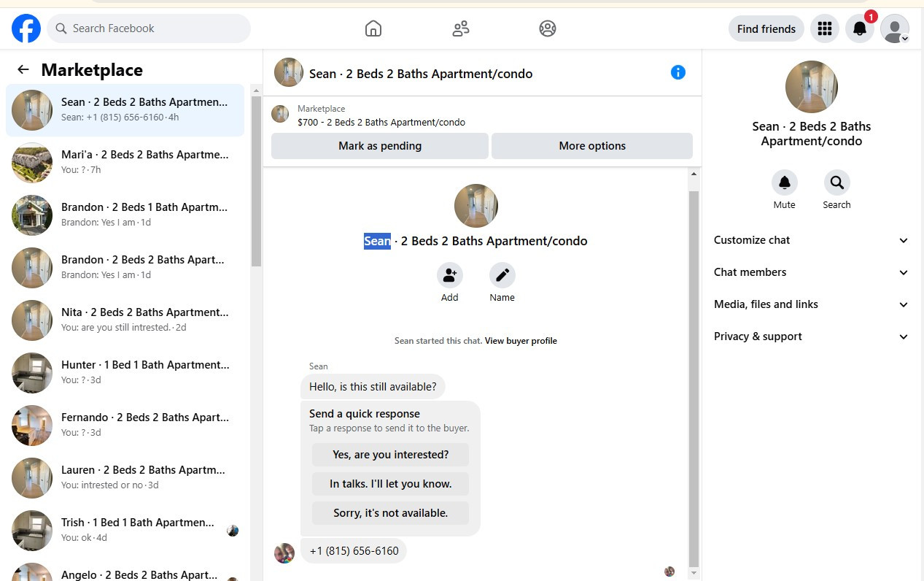The width and height of the screenshot is (924, 581).
Task: Open the apps grid menu icon
Action: tap(825, 28)
